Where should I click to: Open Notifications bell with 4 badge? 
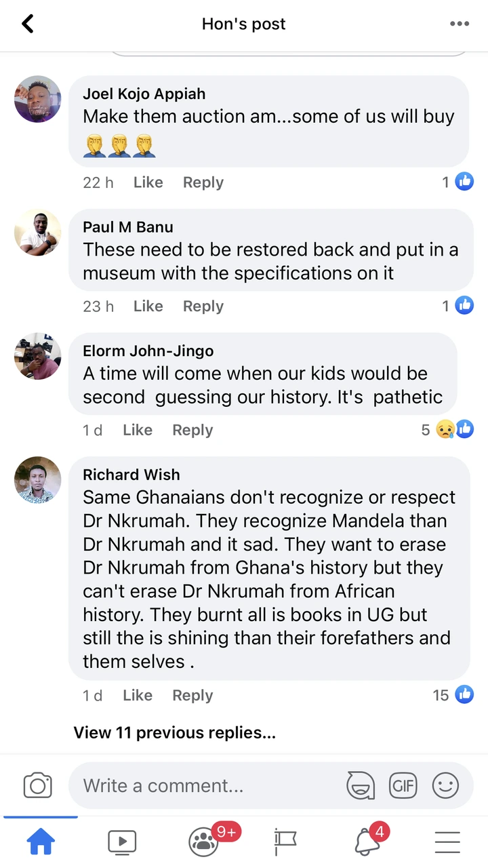[367, 842]
